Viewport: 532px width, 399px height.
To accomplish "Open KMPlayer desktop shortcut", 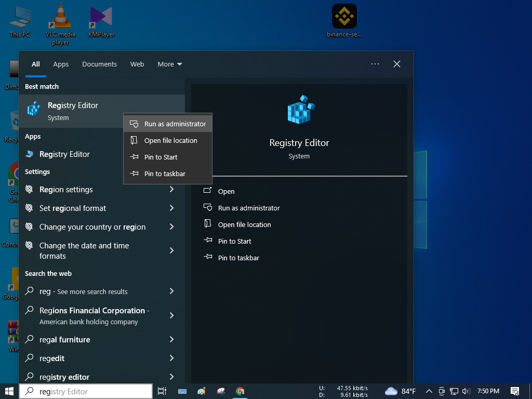I will tap(101, 22).
